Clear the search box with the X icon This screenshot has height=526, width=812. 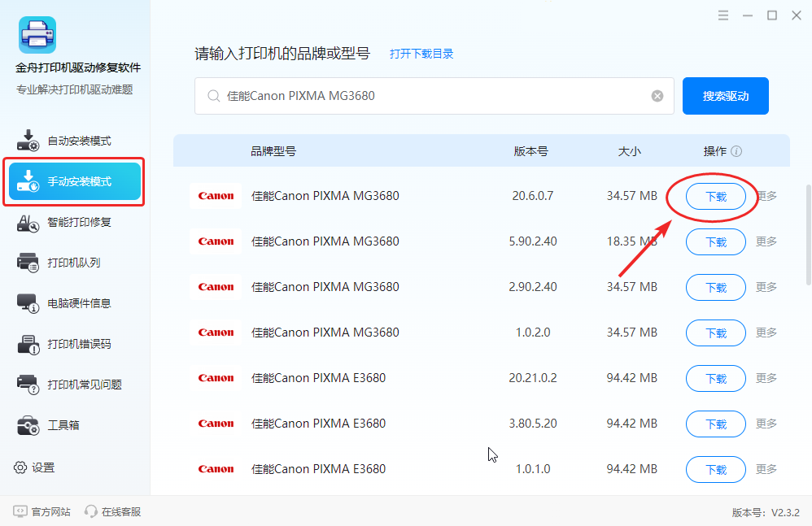[x=657, y=96]
